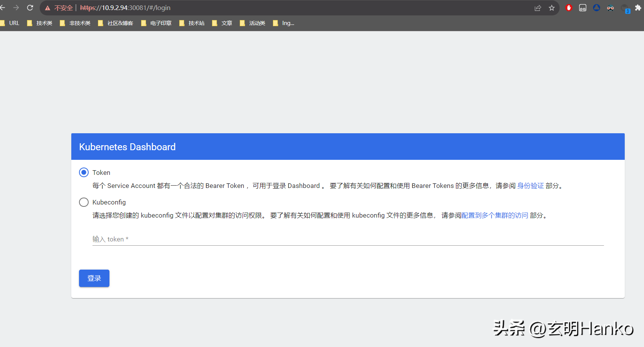
Task: Open the 社区&博客 bookmark folder
Action: (x=116, y=23)
